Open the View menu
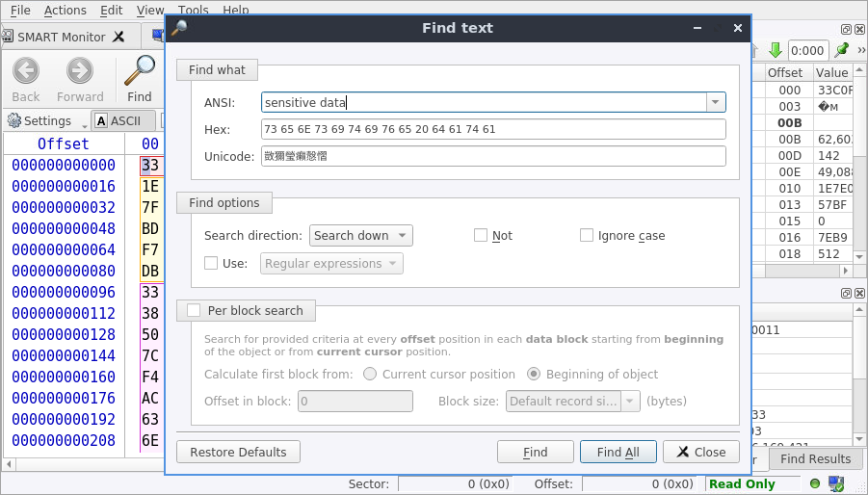The image size is (868, 495). [x=150, y=10]
